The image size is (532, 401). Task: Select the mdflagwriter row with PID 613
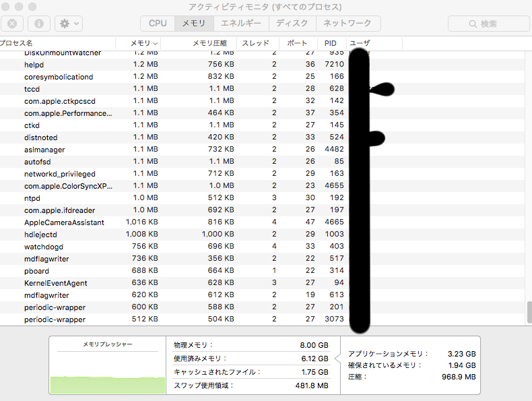pyautogui.click(x=263, y=295)
